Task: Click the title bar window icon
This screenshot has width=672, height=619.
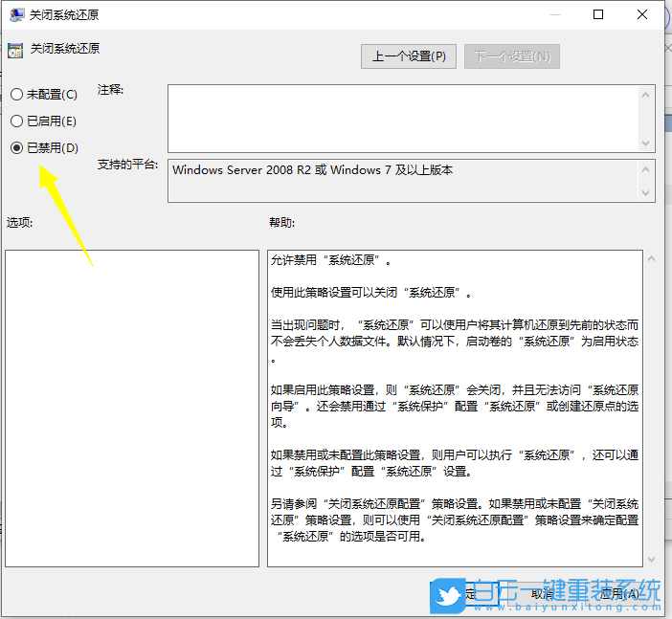Action: click(x=16, y=15)
